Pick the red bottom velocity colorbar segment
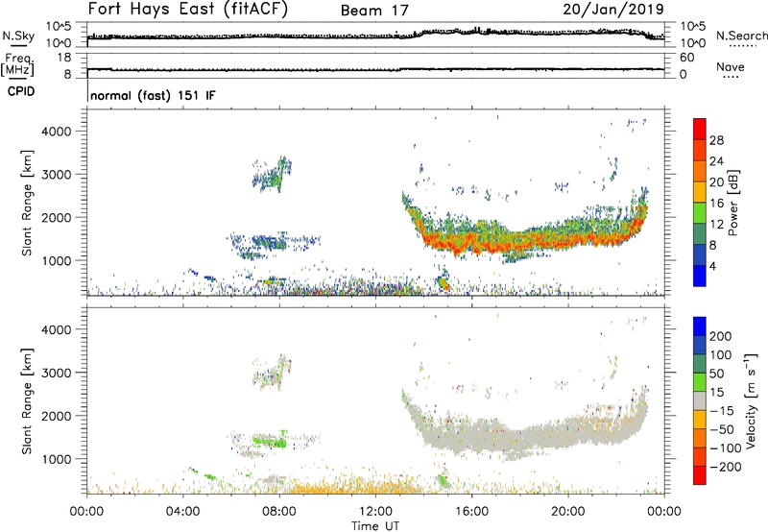 [700, 475]
